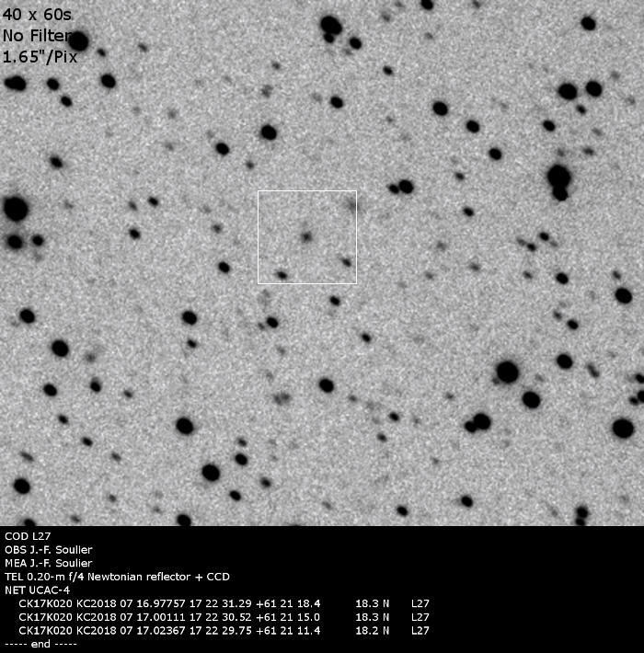Click the '40 x 60s' exposure label
This screenshot has width=644, height=653.
tap(37, 15)
